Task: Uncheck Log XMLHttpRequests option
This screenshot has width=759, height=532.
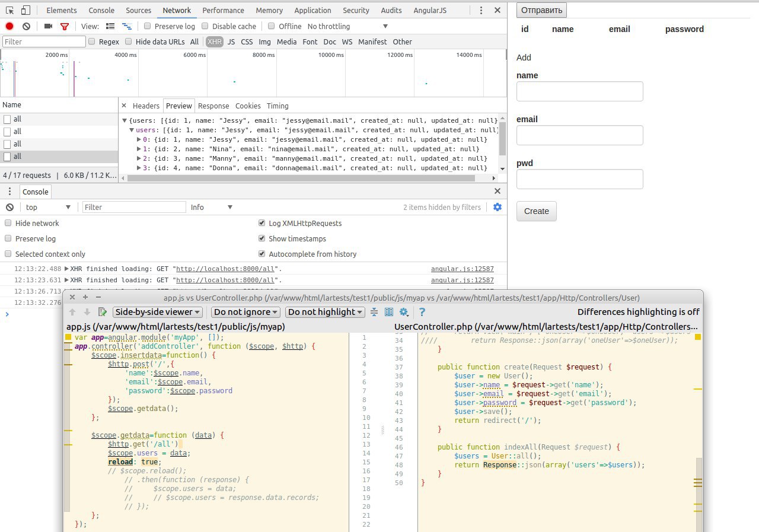Action: pos(262,224)
